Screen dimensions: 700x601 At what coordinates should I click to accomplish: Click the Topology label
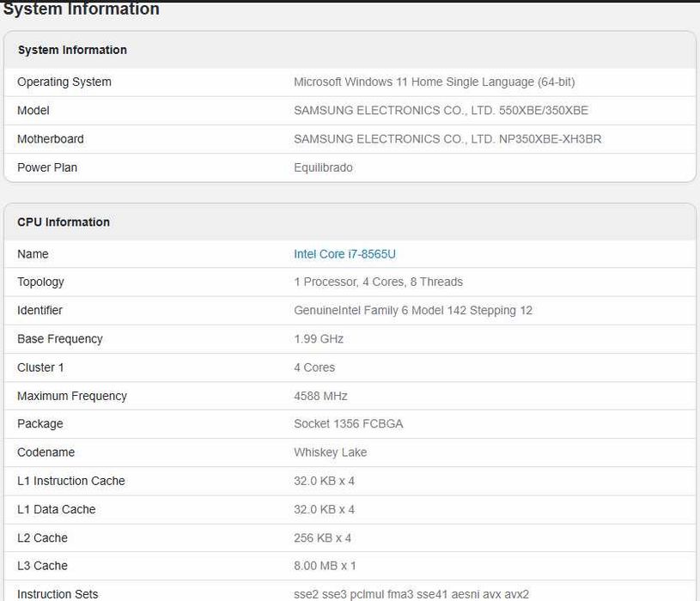click(x=40, y=282)
